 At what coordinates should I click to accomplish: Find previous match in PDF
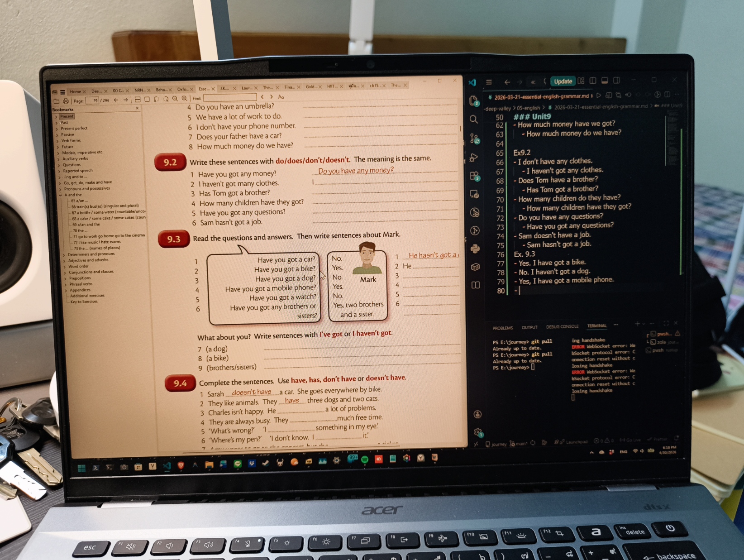pos(262,97)
